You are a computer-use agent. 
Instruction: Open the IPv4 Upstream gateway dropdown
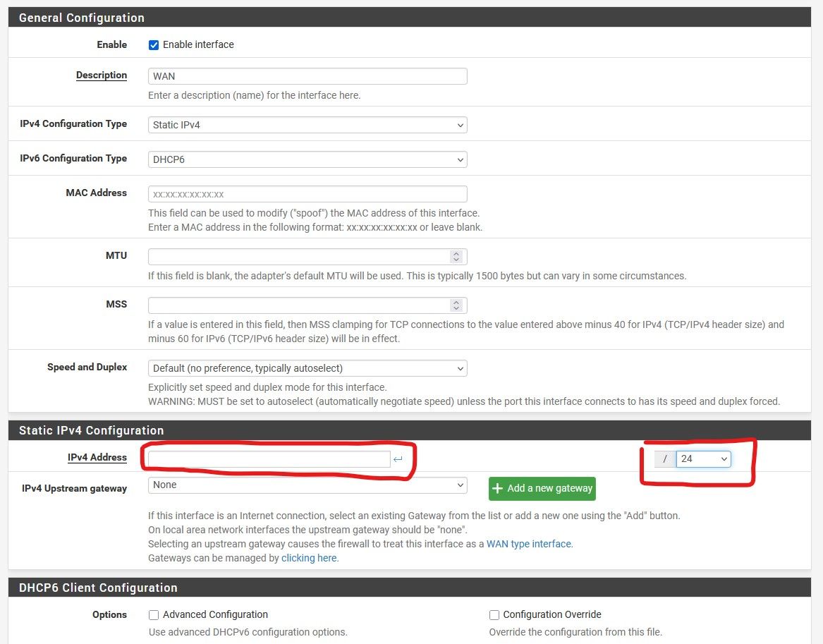click(x=307, y=485)
